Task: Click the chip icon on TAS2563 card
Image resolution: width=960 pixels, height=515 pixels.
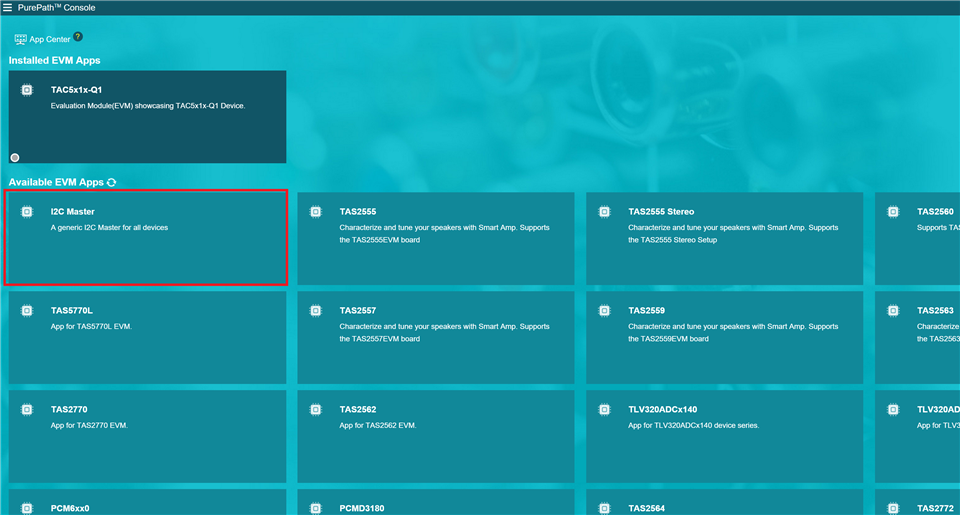Action: point(893,310)
